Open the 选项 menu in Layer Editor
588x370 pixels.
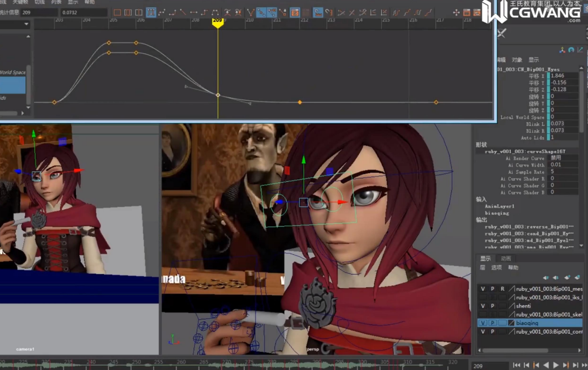497,268
